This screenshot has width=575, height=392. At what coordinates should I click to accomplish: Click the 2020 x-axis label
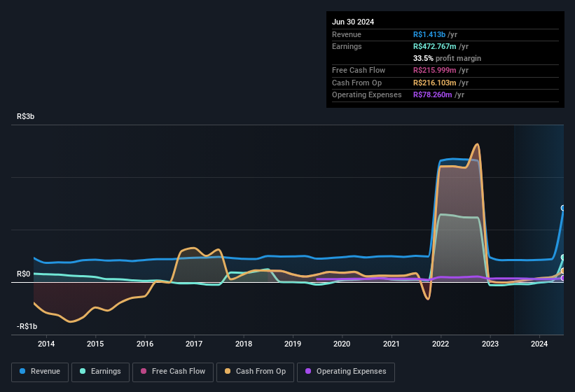point(342,344)
